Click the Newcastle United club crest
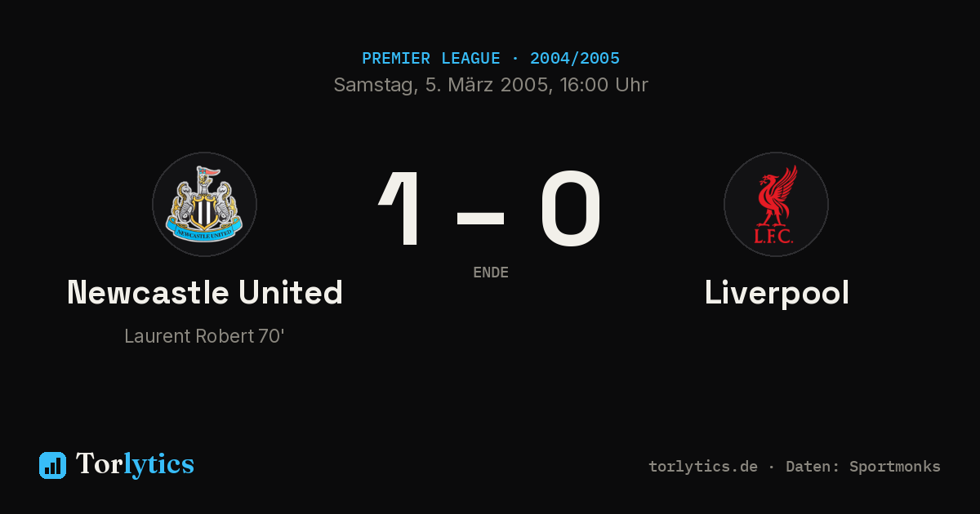The image size is (980, 514). tap(204, 204)
